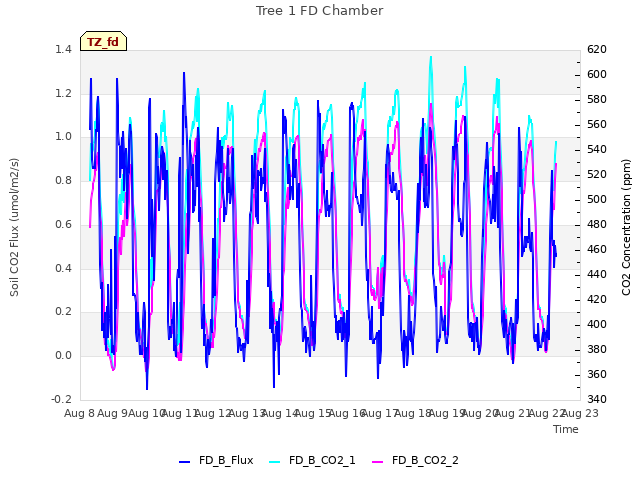Click the 580 right axis value

597,100
